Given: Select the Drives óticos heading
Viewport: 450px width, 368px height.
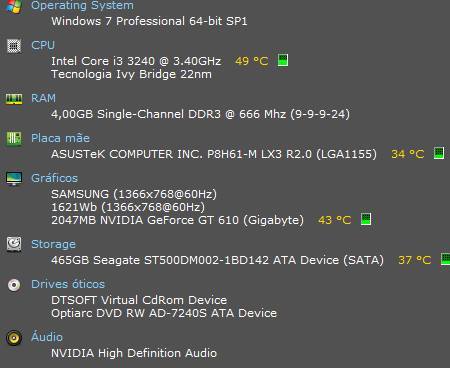Looking at the screenshot, I should point(68,284).
